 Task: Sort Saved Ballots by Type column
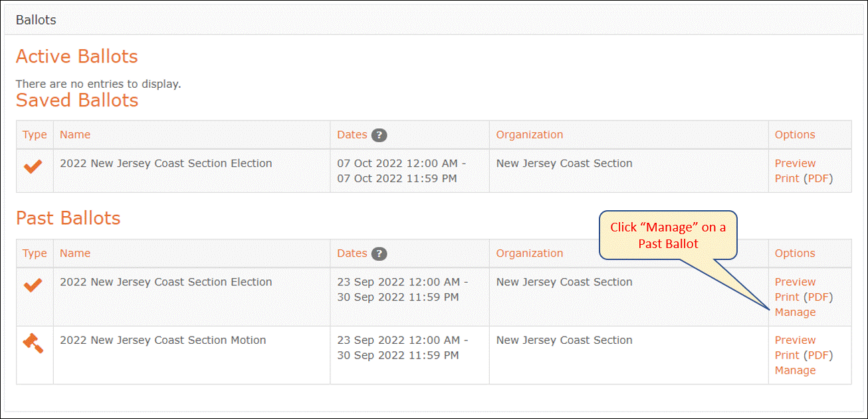[x=35, y=134]
